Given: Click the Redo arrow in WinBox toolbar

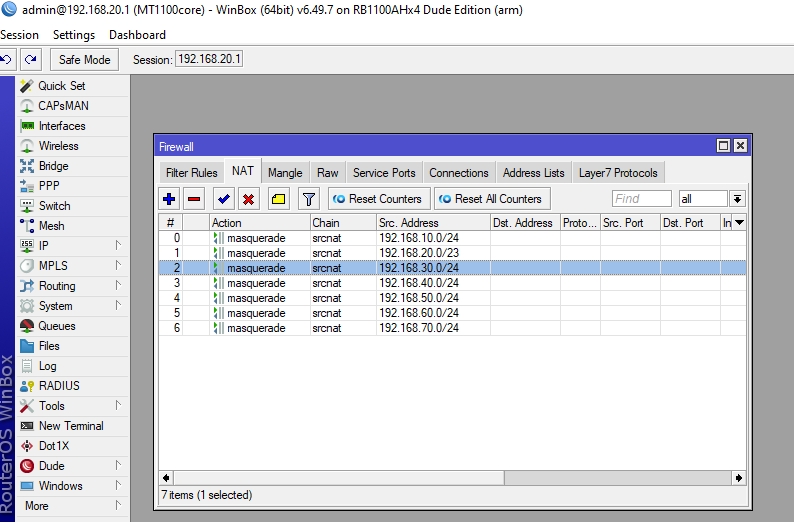Looking at the screenshot, I should (x=31, y=60).
